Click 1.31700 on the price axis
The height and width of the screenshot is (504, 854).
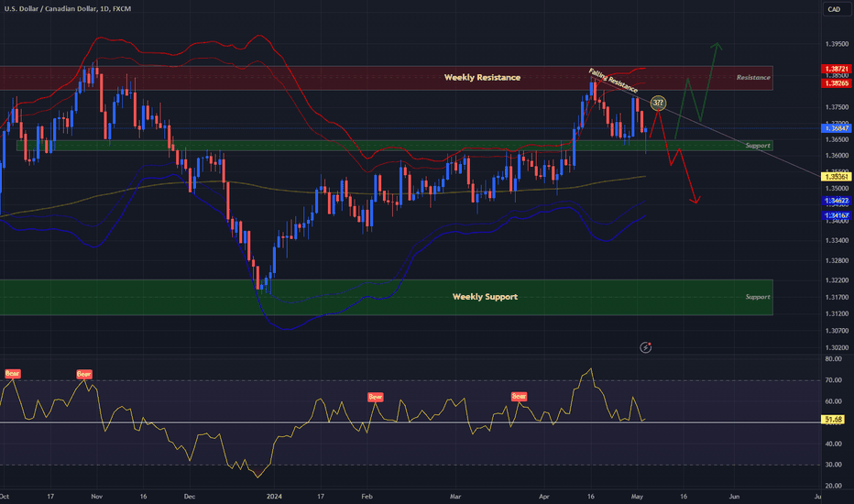pyautogui.click(x=837, y=297)
